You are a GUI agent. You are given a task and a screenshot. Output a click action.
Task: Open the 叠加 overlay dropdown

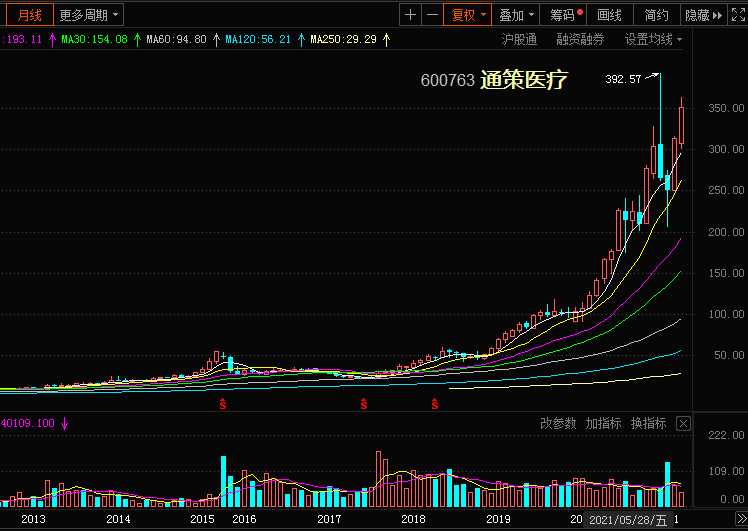[x=516, y=15]
